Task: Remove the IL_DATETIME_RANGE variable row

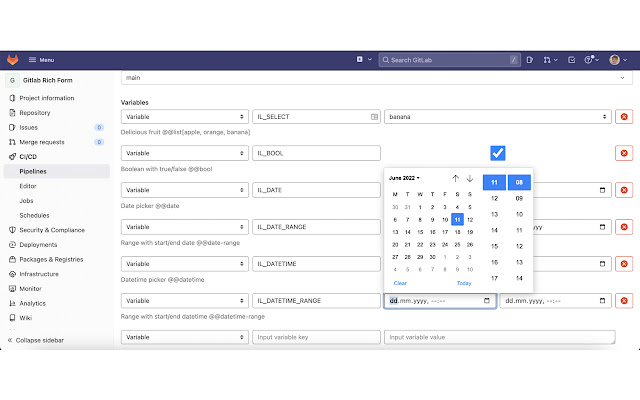Action: [x=624, y=301]
